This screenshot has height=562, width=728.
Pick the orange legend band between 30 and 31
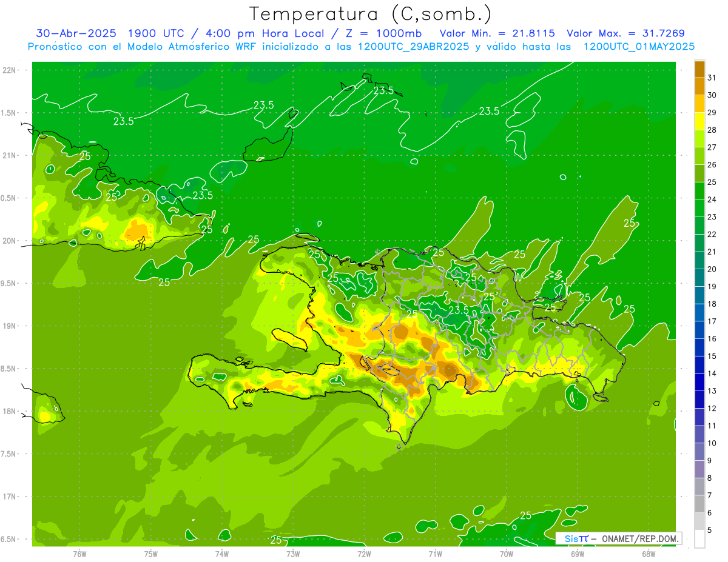699,86
